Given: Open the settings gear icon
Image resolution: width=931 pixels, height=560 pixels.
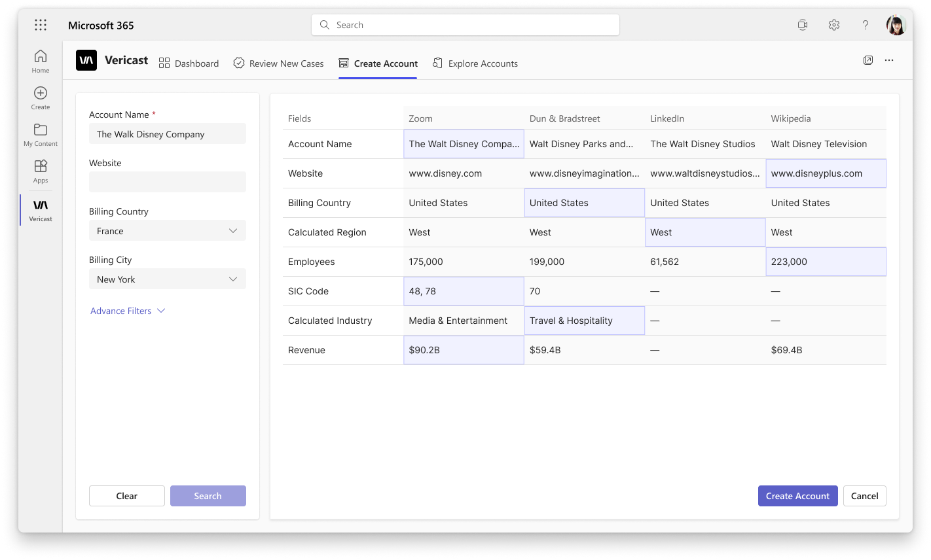Looking at the screenshot, I should (833, 25).
